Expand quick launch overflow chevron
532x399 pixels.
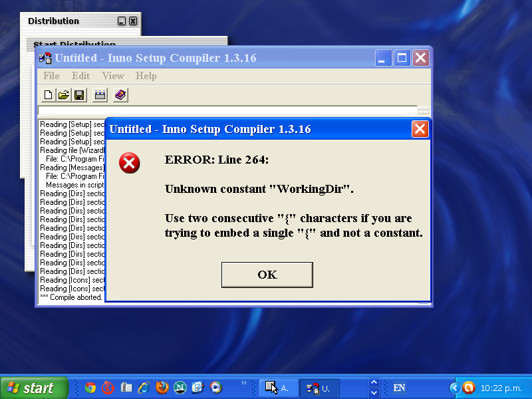pos(243,383)
